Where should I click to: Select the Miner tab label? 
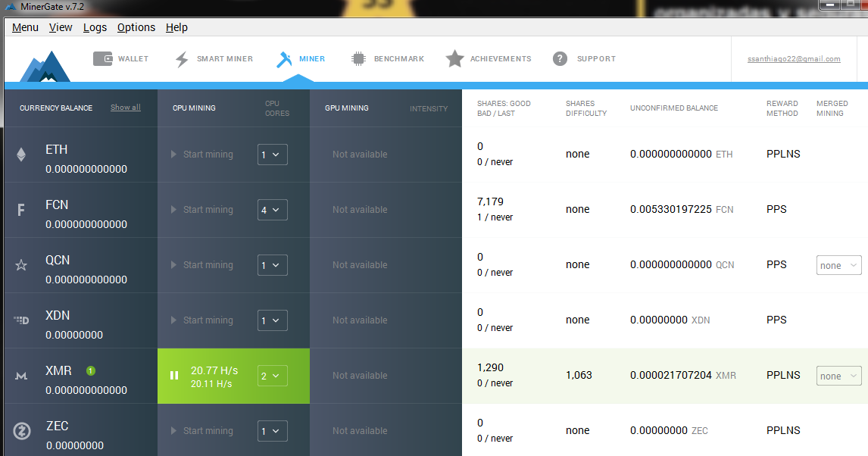point(312,58)
